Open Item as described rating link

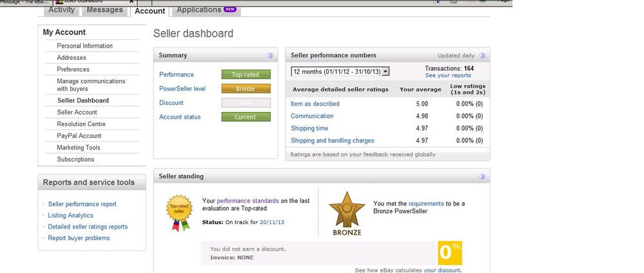click(x=315, y=104)
